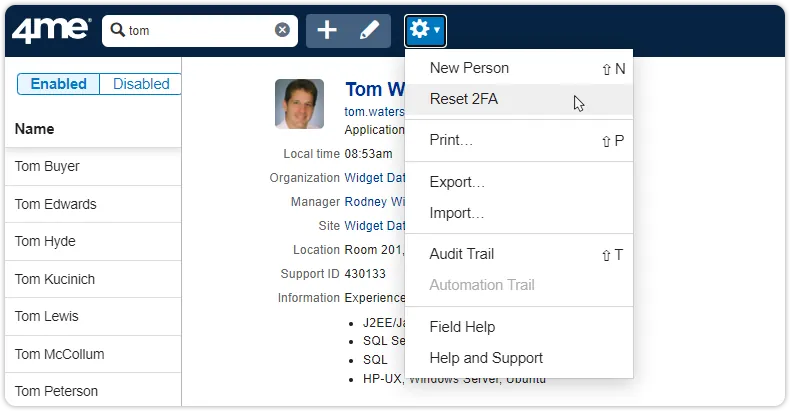This screenshot has width=790, height=411.
Task: Choose Import… from the menu
Action: click(x=519, y=214)
